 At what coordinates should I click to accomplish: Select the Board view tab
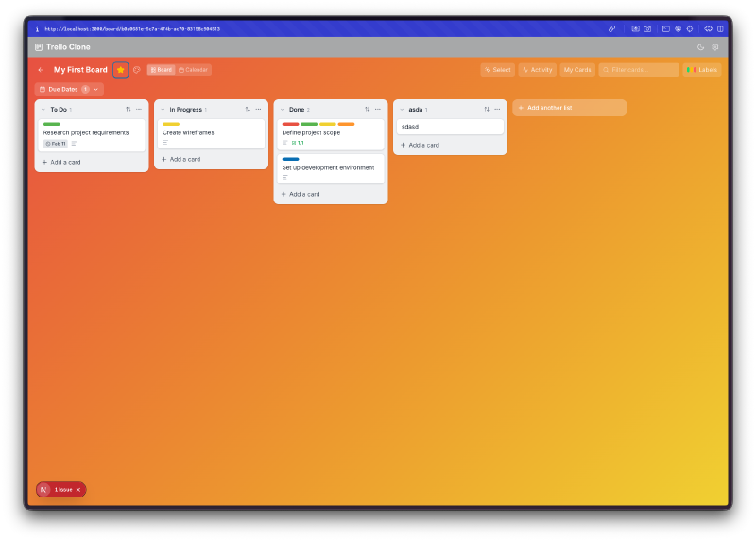[x=161, y=70]
